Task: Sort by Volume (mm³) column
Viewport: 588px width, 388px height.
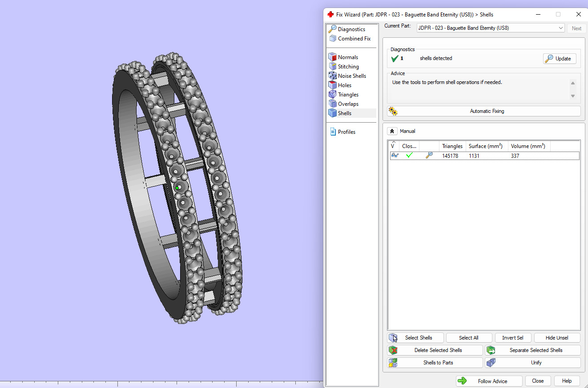Action: 529,146
